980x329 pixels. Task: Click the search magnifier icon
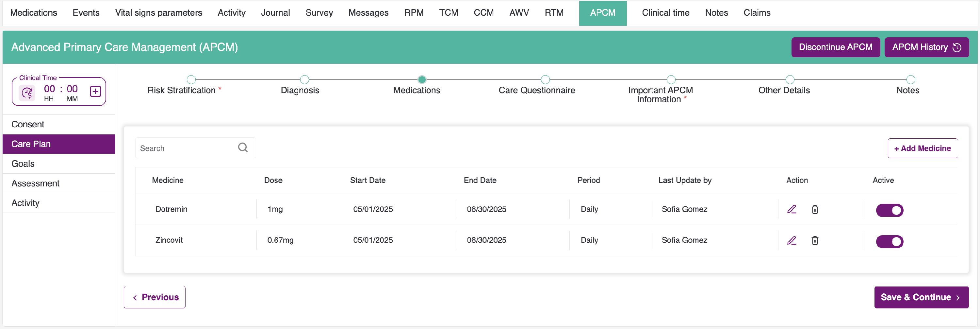(243, 147)
